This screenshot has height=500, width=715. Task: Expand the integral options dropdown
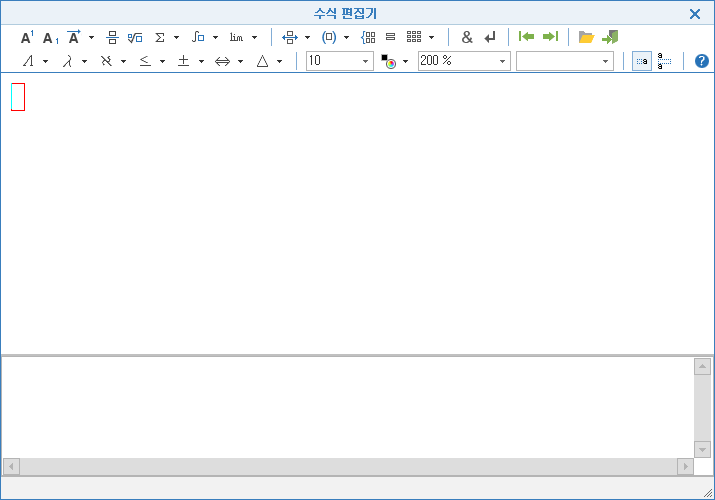tap(215, 37)
